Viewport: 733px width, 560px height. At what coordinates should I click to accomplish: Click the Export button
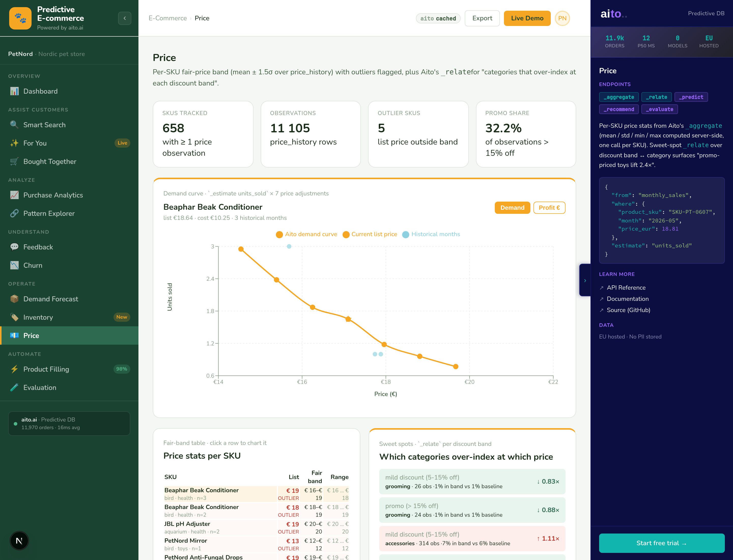tap(482, 18)
